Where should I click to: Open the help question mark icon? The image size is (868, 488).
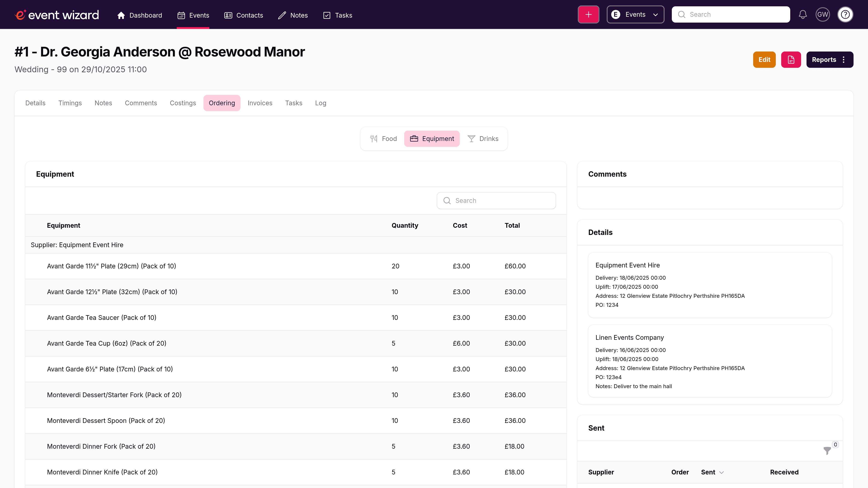(x=845, y=14)
